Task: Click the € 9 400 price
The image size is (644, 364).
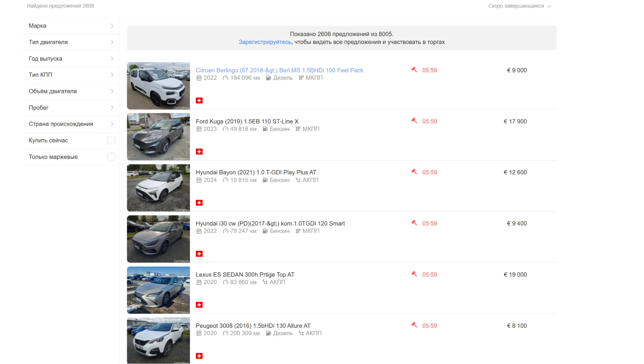Action: (517, 223)
